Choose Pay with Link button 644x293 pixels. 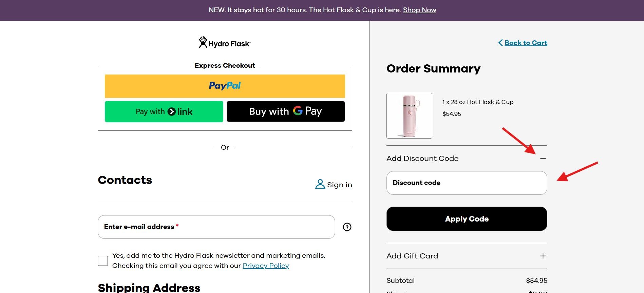164,111
